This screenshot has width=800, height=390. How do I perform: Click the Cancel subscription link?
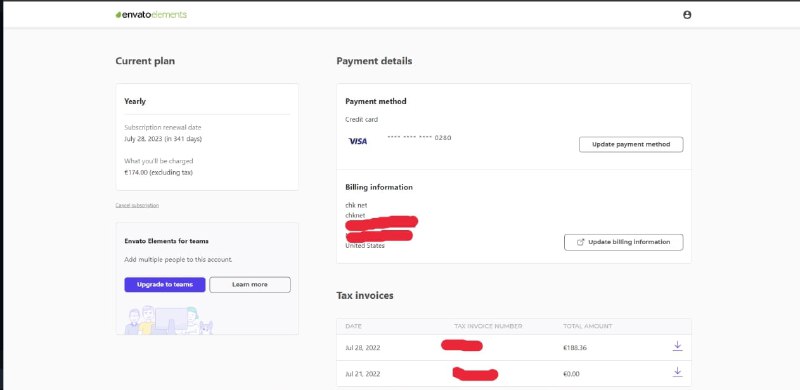pos(137,205)
